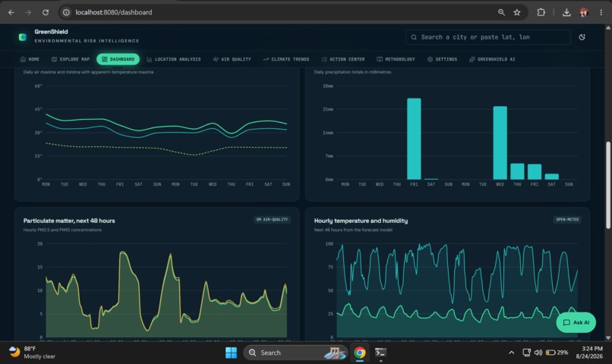Reload the dashboard page

(x=46, y=12)
